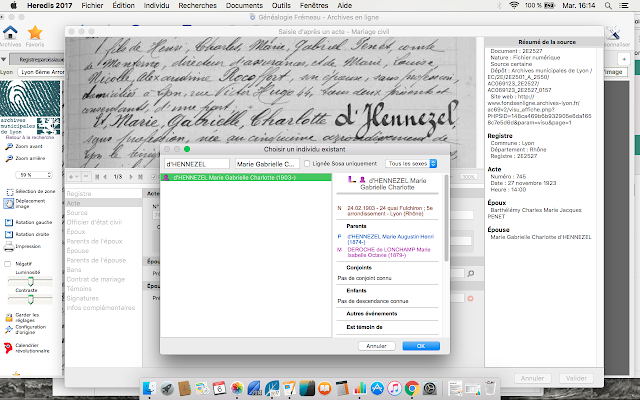Collapse the disclosure triangle near Registres tab
Image resolution: width=640 pixels, height=400 pixels.
(x=4, y=60)
